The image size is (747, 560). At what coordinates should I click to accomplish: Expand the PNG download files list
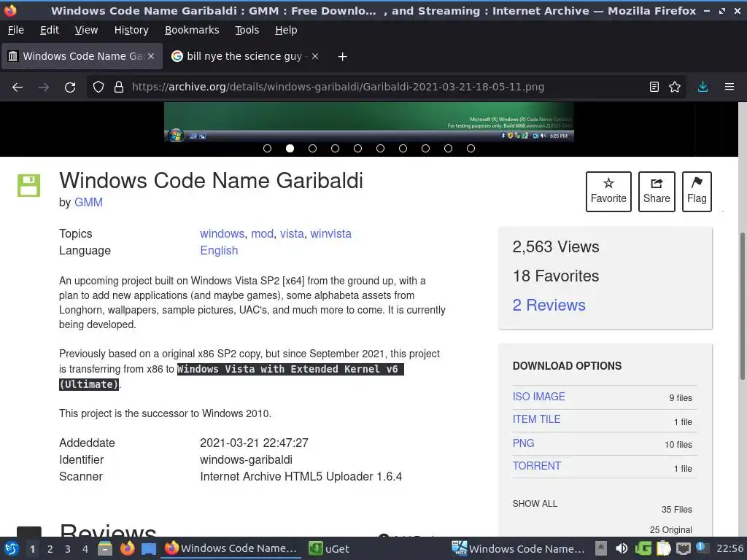point(523,443)
